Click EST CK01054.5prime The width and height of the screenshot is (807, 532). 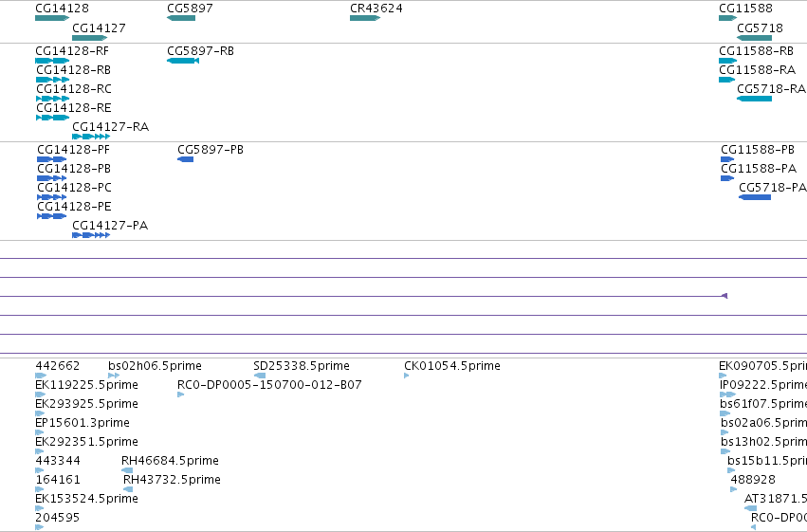[x=407, y=376]
